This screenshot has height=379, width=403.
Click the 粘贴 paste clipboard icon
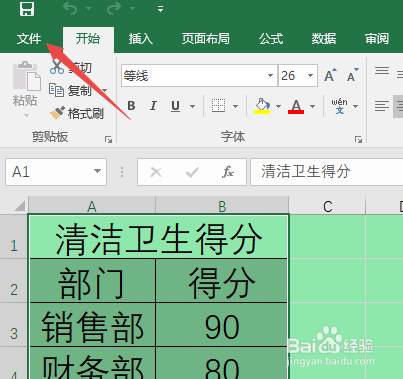pyautogui.click(x=26, y=76)
